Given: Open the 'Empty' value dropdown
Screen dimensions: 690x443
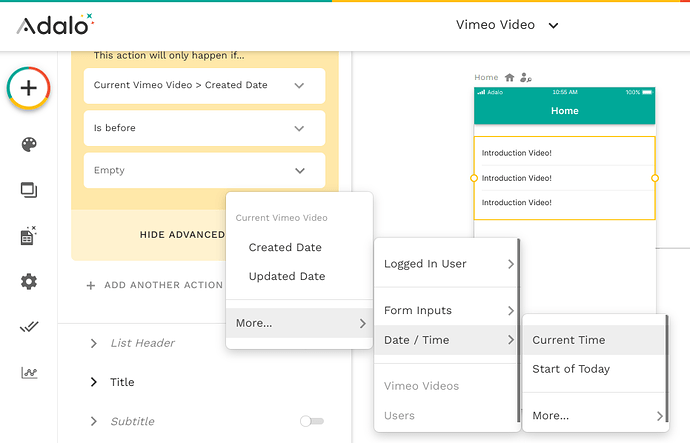Looking at the screenshot, I should (204, 170).
